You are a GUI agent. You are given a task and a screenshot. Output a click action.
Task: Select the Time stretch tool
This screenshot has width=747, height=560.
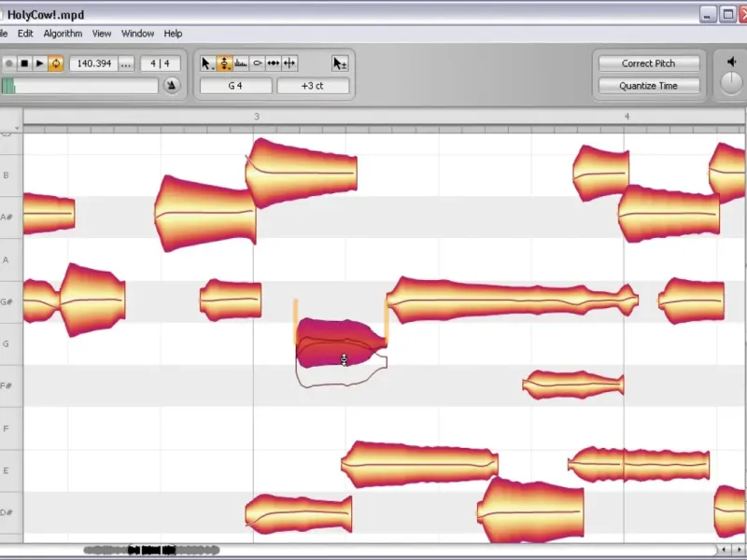click(274, 63)
